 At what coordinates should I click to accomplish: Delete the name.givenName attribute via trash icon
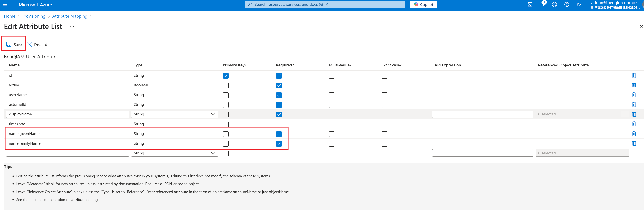pyautogui.click(x=634, y=134)
